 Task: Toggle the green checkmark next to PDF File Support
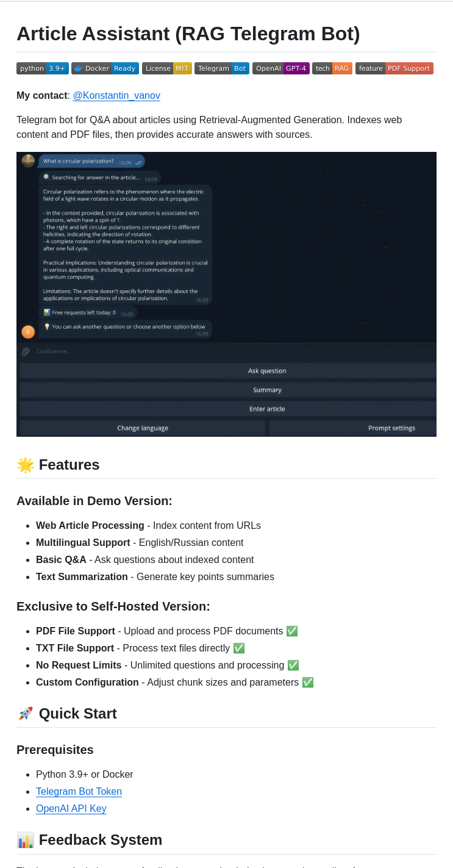pos(291,631)
